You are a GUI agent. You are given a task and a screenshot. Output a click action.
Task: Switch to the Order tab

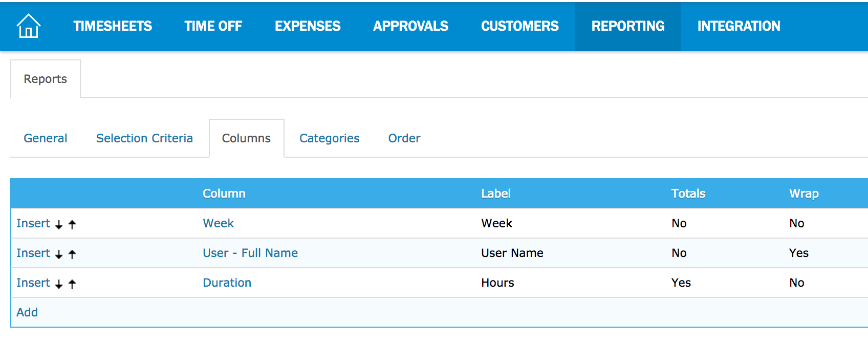pyautogui.click(x=404, y=138)
